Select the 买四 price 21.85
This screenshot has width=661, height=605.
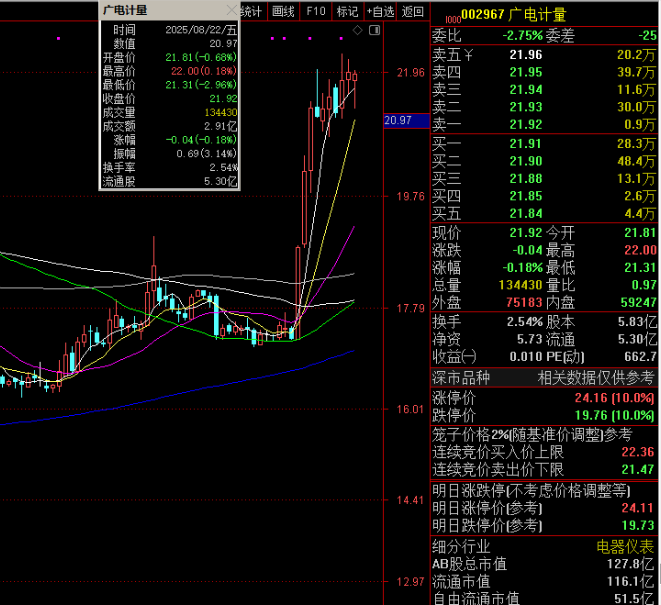[526, 196]
